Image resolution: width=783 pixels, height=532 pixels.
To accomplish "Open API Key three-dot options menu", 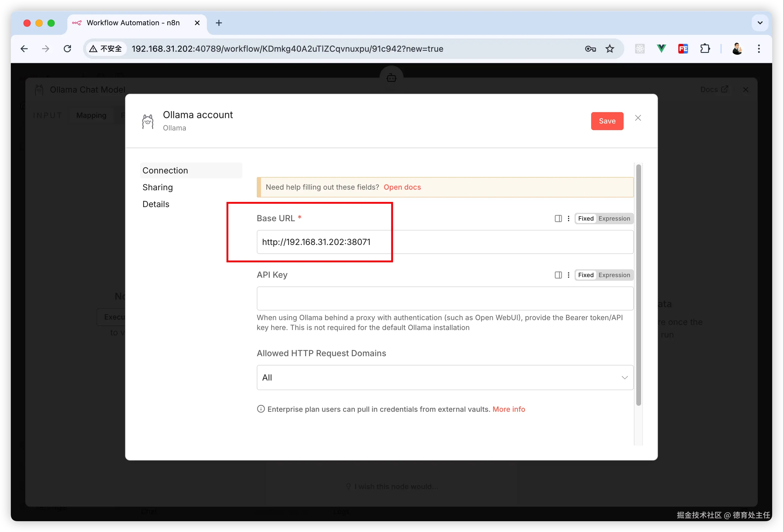I will coord(568,275).
